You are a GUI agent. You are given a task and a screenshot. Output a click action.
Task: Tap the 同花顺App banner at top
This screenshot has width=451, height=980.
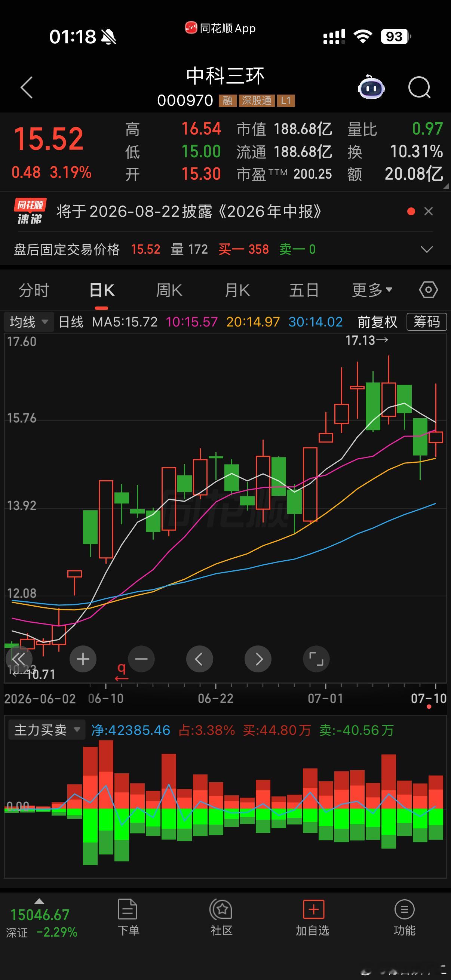point(220,28)
